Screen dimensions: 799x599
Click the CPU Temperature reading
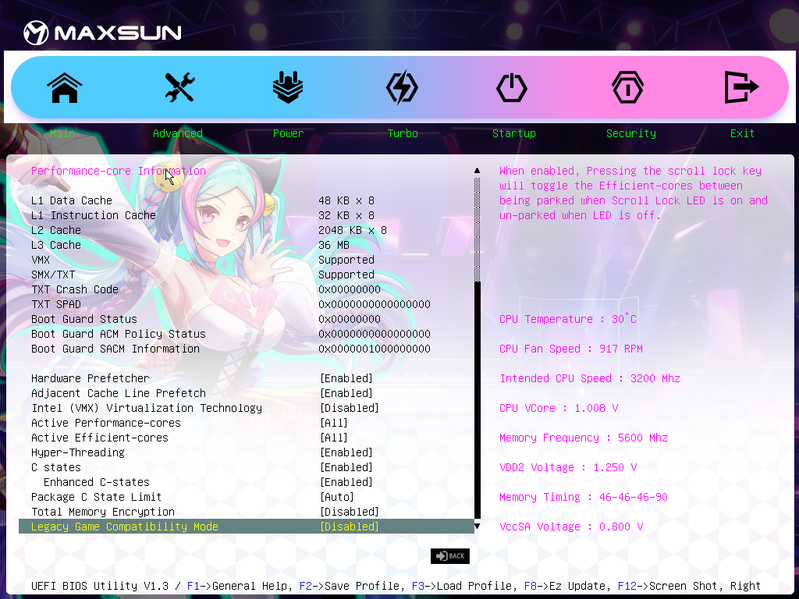pos(568,319)
